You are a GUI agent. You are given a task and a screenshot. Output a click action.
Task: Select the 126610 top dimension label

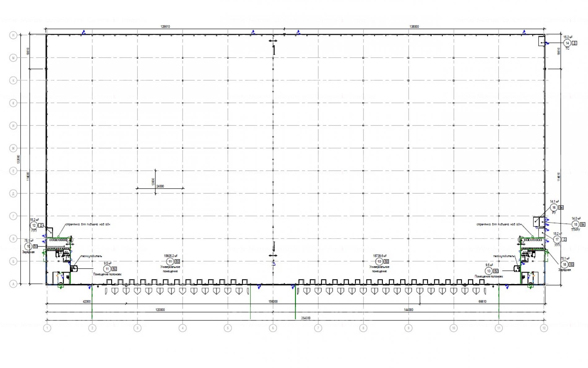(165, 27)
